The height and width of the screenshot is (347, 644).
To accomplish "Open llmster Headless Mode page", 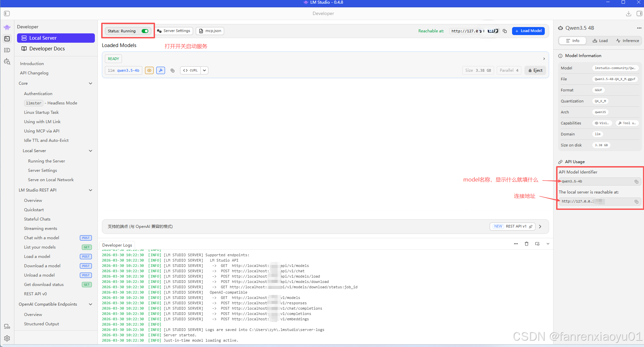I will pyautogui.click(x=50, y=103).
